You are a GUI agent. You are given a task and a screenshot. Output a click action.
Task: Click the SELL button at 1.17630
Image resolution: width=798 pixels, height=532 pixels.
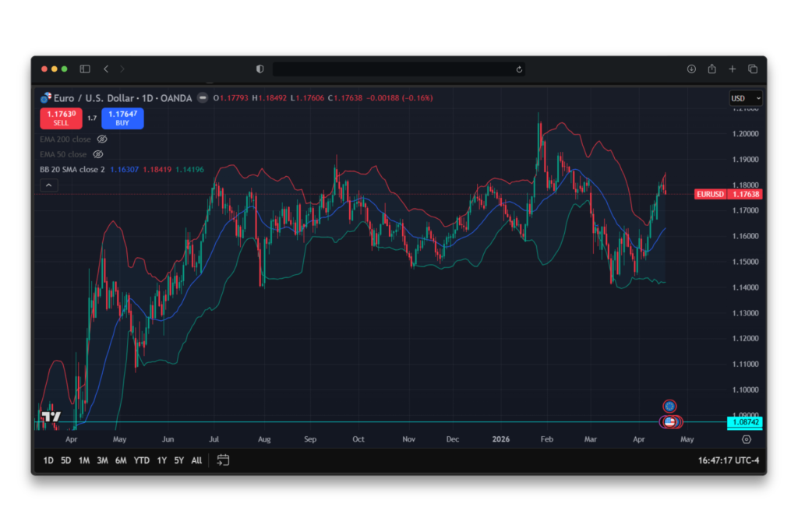[x=61, y=118]
